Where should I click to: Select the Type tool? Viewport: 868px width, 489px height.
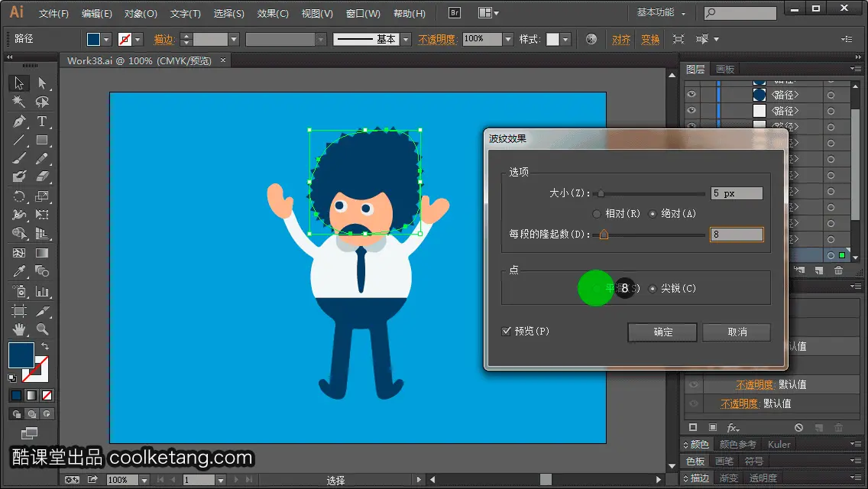tap(42, 121)
